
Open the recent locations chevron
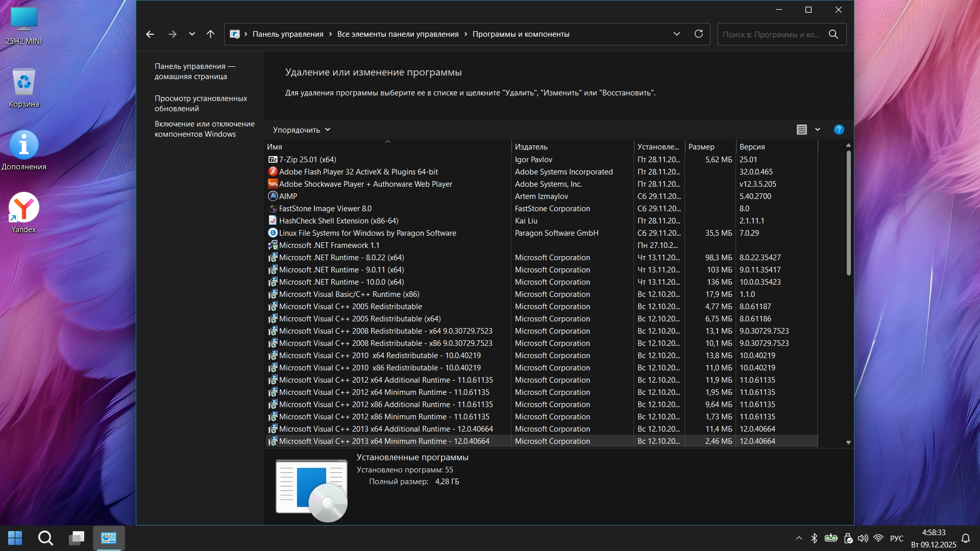tap(192, 34)
